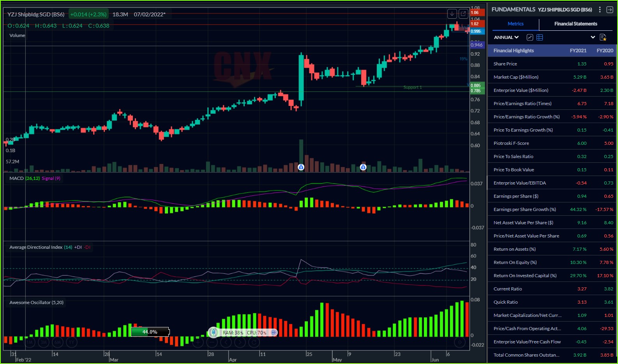Select the Return on Assets (%) row
618x364 pixels.
(x=552, y=249)
